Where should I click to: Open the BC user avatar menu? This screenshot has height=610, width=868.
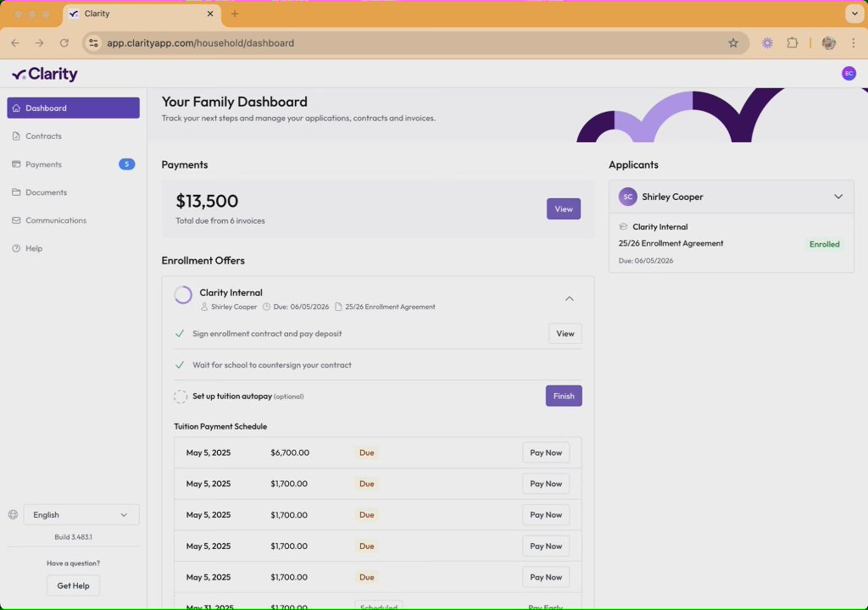coord(849,73)
